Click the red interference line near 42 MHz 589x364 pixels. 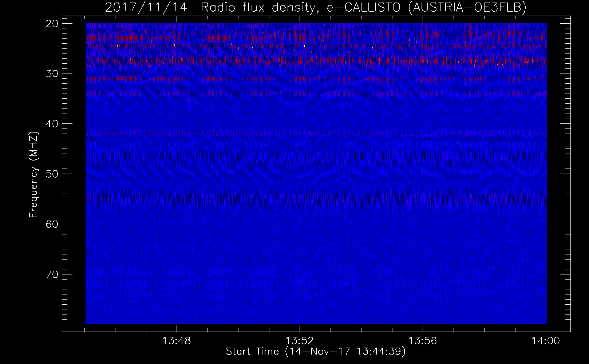316,134
